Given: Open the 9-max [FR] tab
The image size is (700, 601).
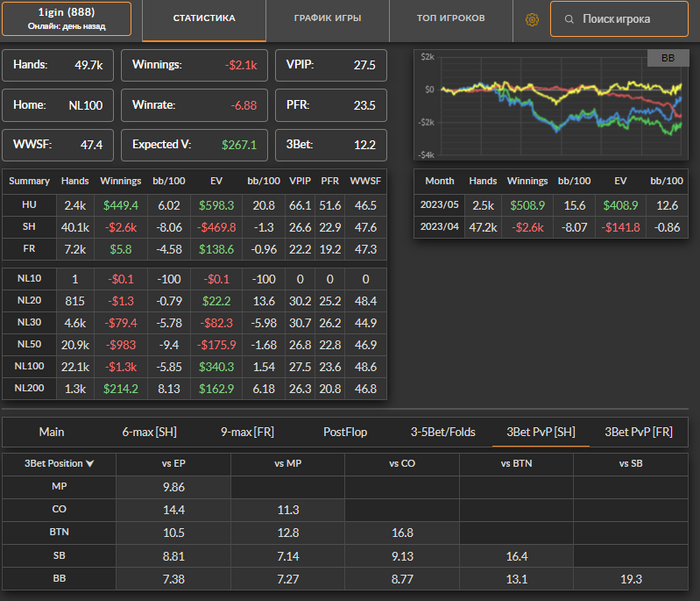Looking at the screenshot, I should [x=249, y=432].
